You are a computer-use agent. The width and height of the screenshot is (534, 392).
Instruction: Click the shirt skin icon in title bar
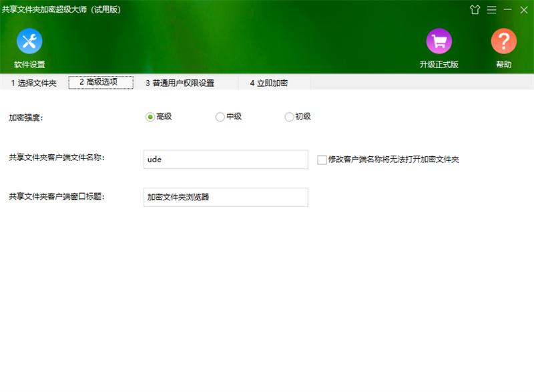475,10
